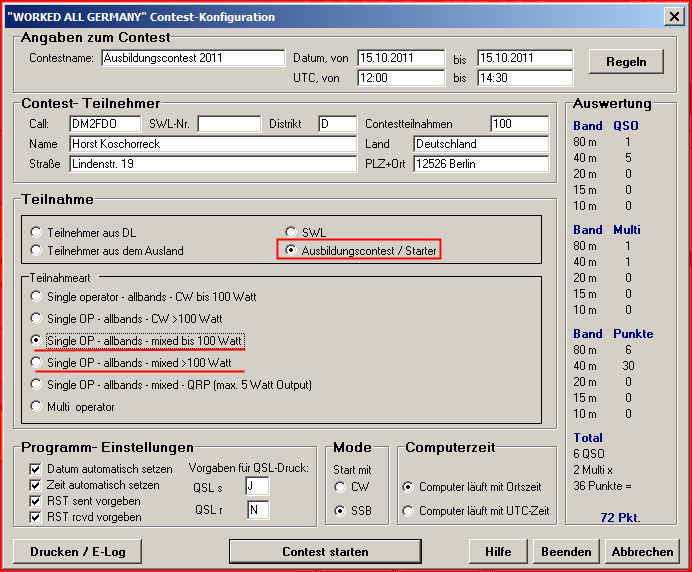
Task: Click the PLZ+Ort field 12526 Berlin
Action: pos(481,164)
